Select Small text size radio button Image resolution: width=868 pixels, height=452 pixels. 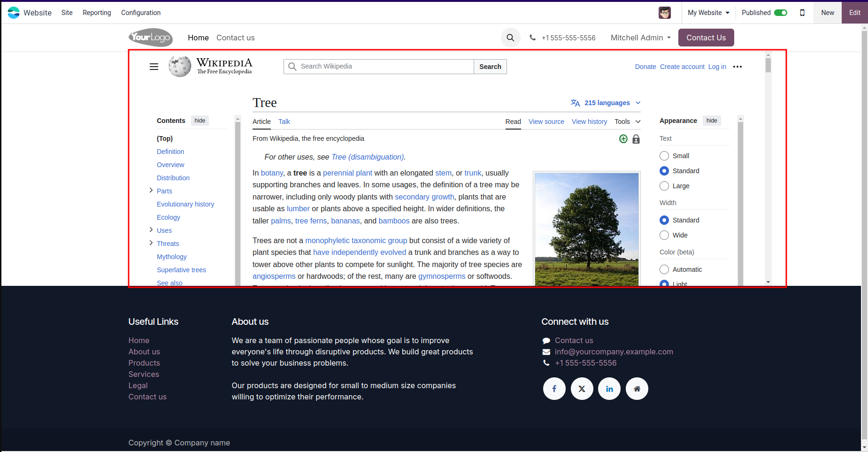click(664, 156)
